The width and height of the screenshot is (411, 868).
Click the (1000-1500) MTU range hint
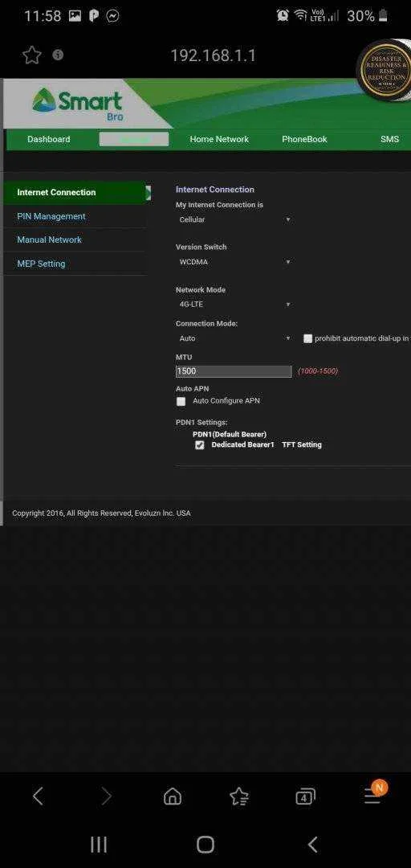coord(318,371)
